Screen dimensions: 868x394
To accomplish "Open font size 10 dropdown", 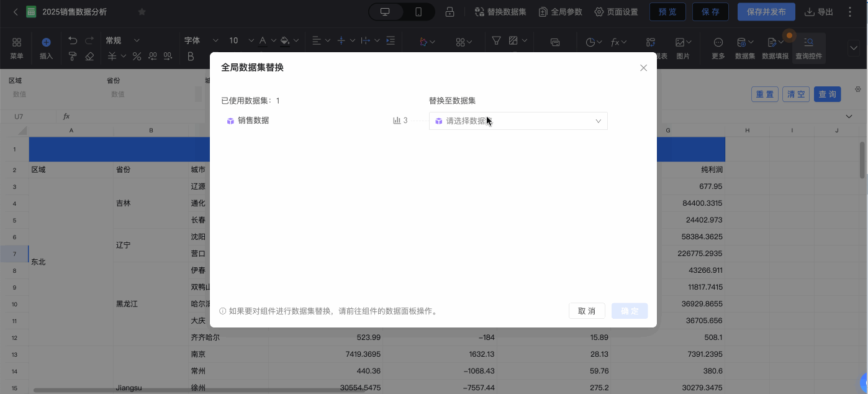I will 242,40.
